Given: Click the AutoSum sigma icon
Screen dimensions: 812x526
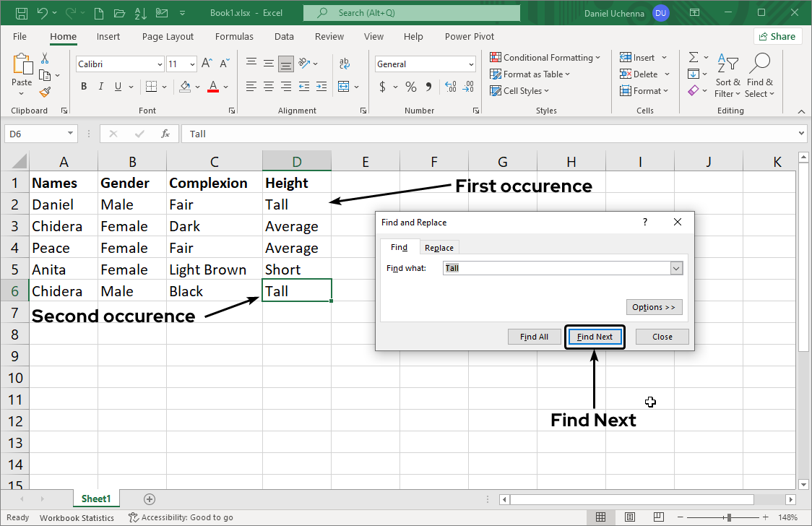Looking at the screenshot, I should [694, 57].
